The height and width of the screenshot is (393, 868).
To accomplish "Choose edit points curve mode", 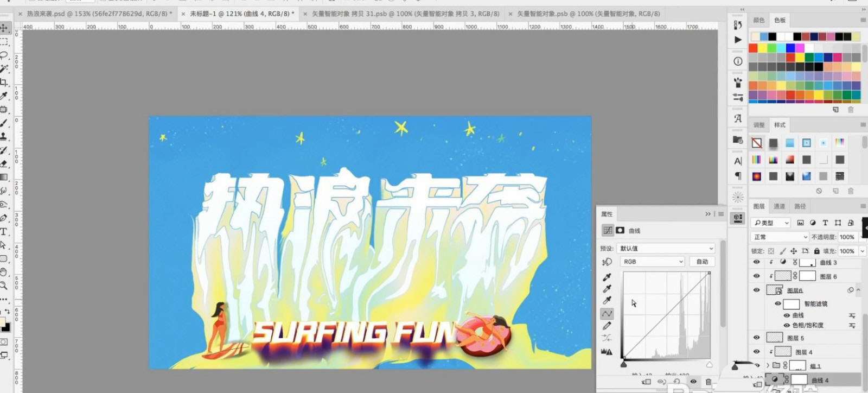I will click(x=607, y=314).
